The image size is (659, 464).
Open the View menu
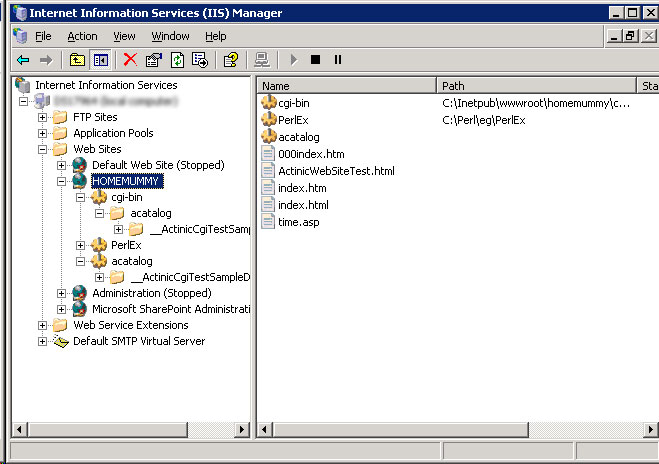click(x=124, y=36)
